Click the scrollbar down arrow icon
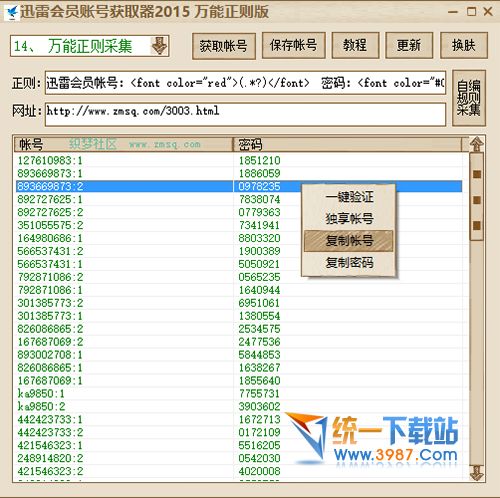This screenshot has width=500, height=498. point(476,472)
